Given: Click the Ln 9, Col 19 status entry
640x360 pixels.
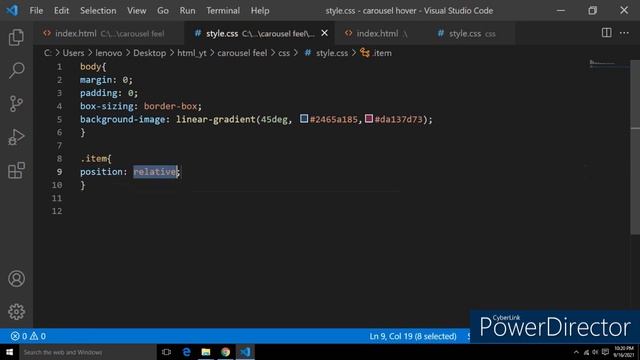Looking at the screenshot, I should 413,336.
